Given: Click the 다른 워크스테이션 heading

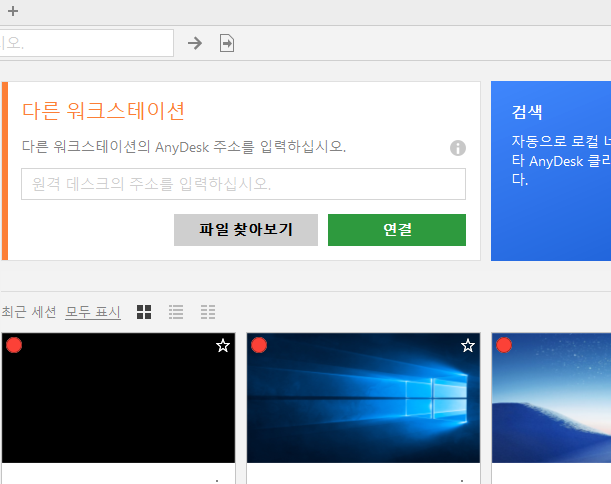Looking at the screenshot, I should 103,111.
